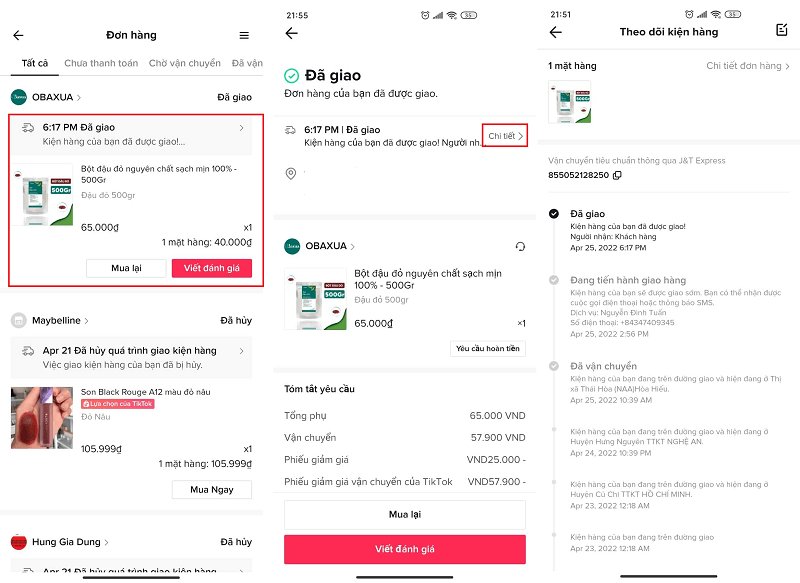Tap Yêu cầu hoàn tiền button

point(488,348)
